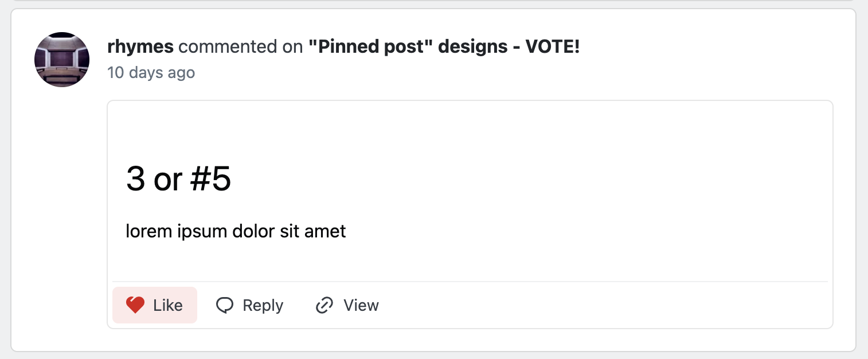Image resolution: width=868 pixels, height=359 pixels.
Task: Open the "Pinned post" designs - VOTE! post
Action: pyautogui.click(x=444, y=47)
